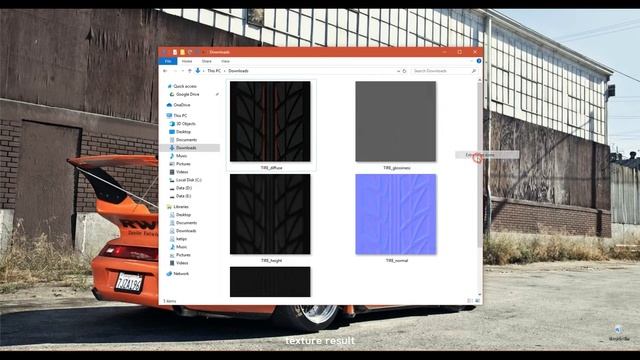Switch to large thumbnails view icon

coord(478,301)
